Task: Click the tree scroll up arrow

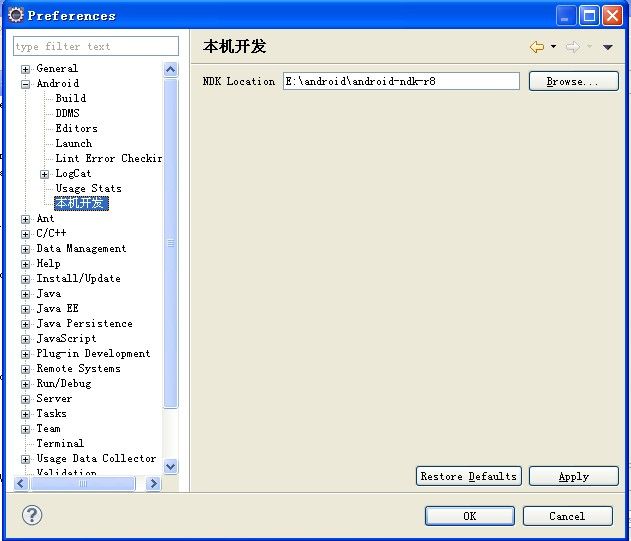Action: (x=171, y=70)
